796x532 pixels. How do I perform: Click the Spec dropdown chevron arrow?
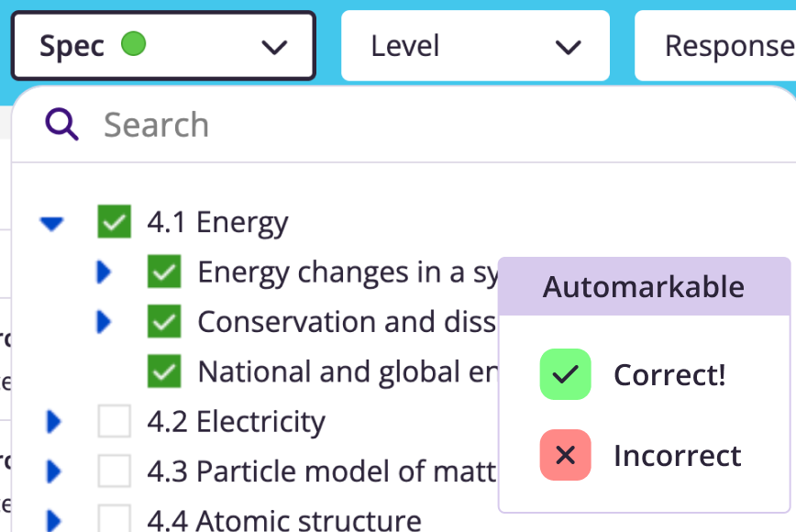pos(274,47)
